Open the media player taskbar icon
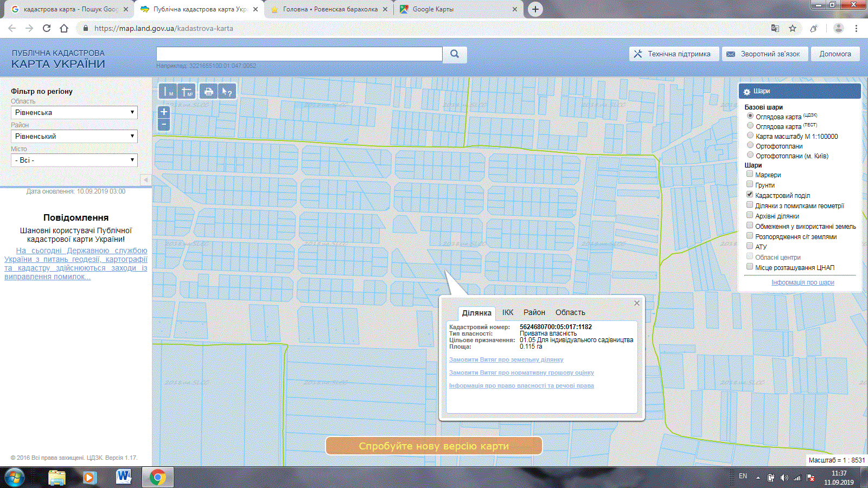The height and width of the screenshot is (488, 868). pos(90,478)
